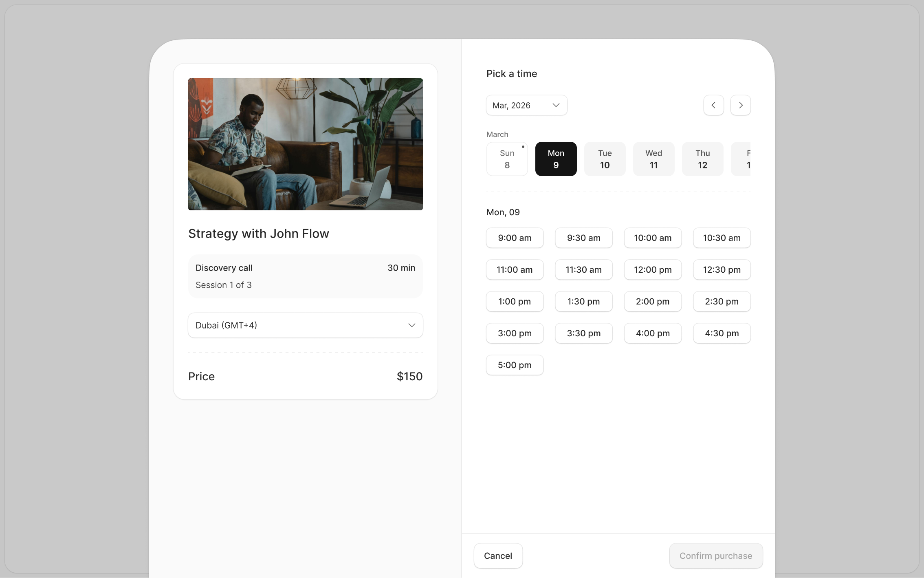This screenshot has height=578, width=924.
Task: Choose the 9:00 am time slot
Action: 515,238
